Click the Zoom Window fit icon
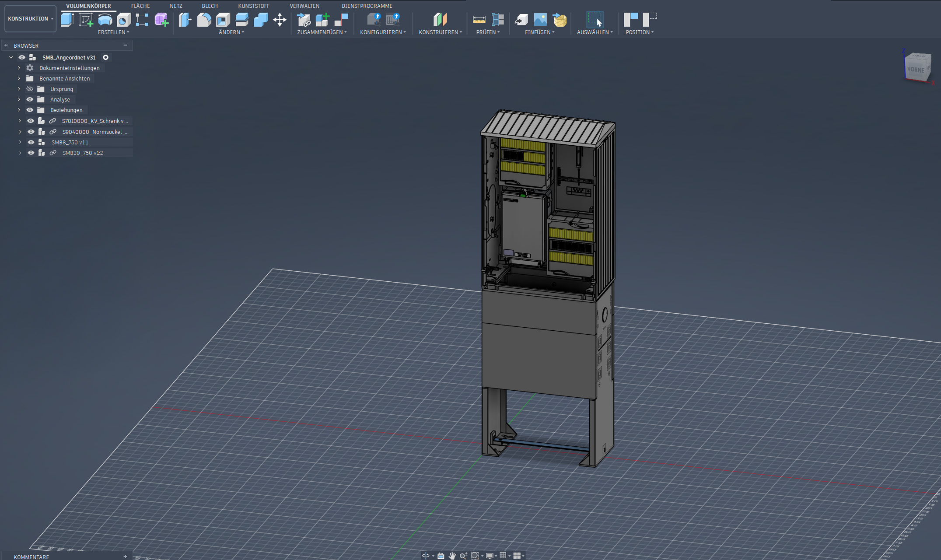The image size is (941, 560). [x=475, y=556]
